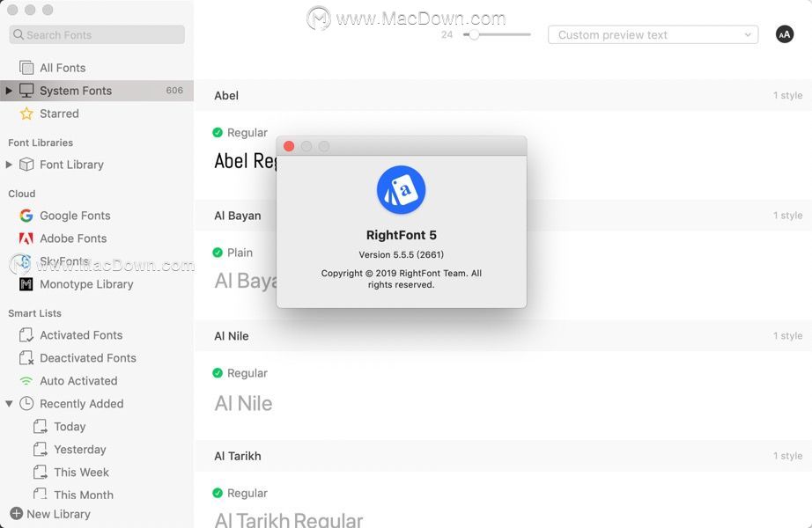Show Deactivated Fonts smart list
The height and width of the screenshot is (528, 812).
click(x=97, y=357)
